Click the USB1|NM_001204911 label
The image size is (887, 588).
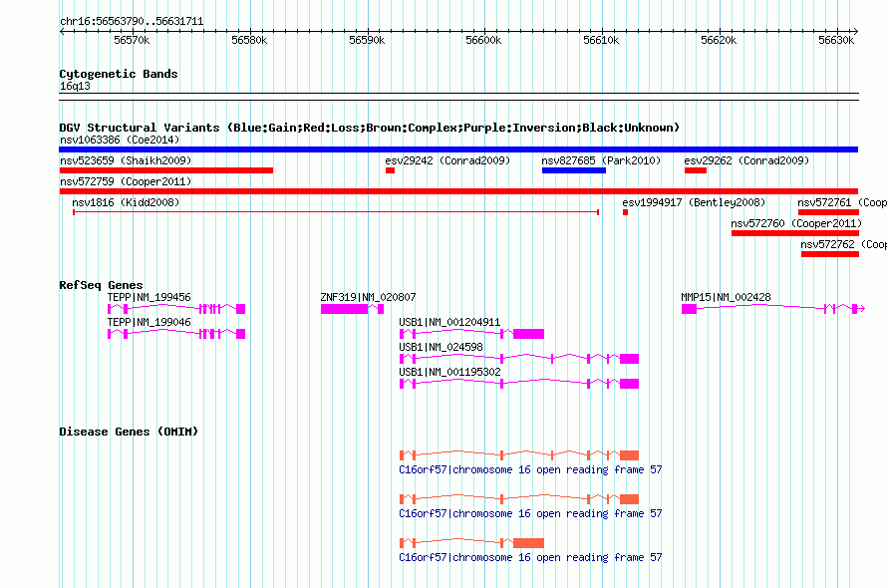(x=449, y=322)
